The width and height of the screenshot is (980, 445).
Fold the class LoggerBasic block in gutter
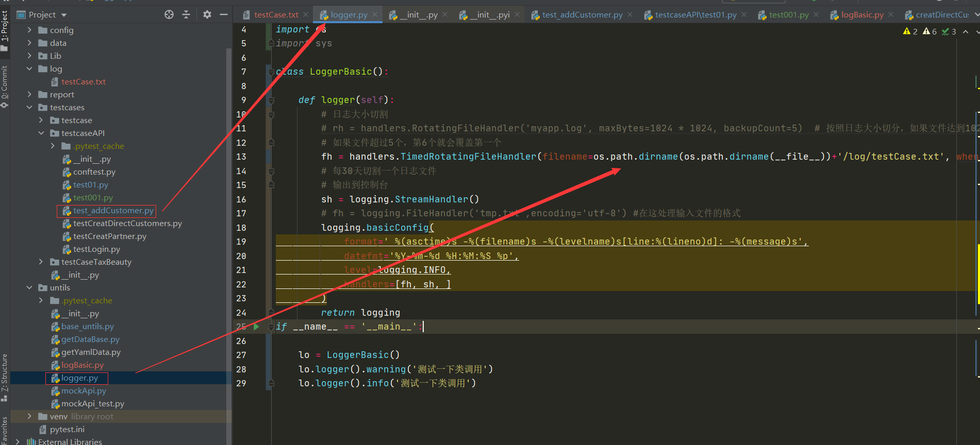click(x=271, y=72)
